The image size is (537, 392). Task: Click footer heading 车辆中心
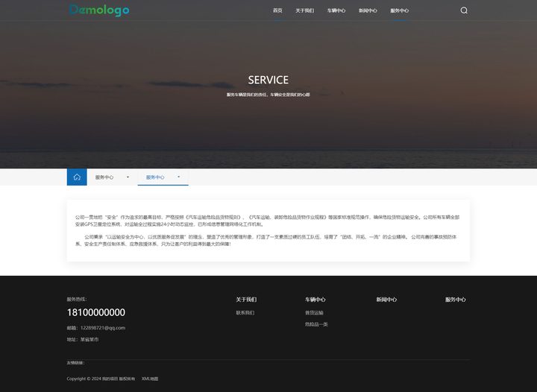coord(315,300)
